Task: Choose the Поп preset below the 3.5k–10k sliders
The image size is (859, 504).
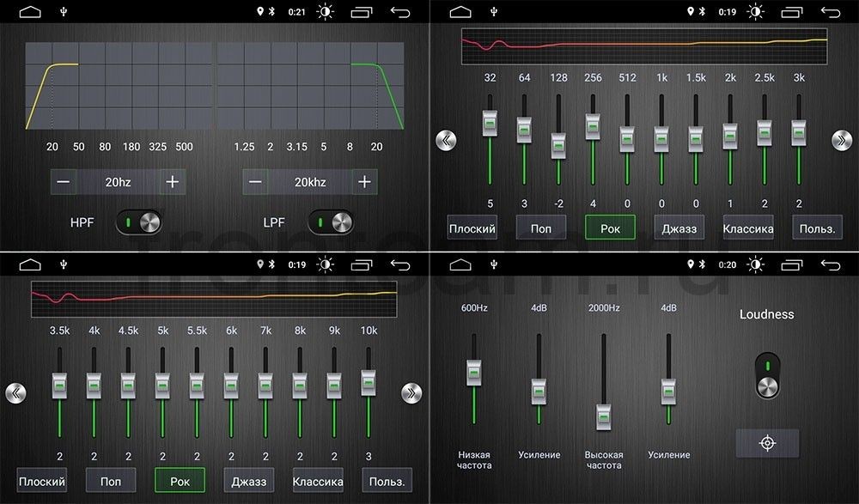Action: coord(111,481)
